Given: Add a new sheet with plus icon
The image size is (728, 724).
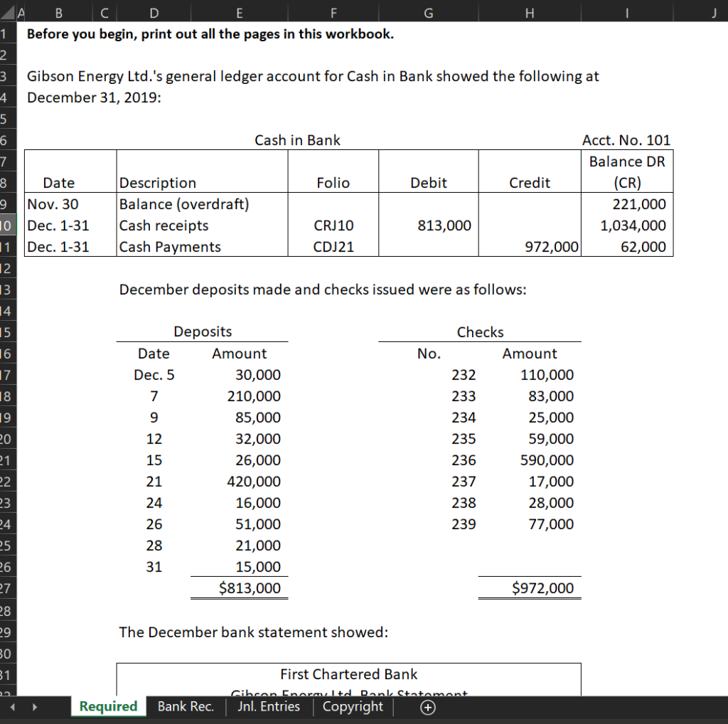Looking at the screenshot, I should [x=427, y=707].
